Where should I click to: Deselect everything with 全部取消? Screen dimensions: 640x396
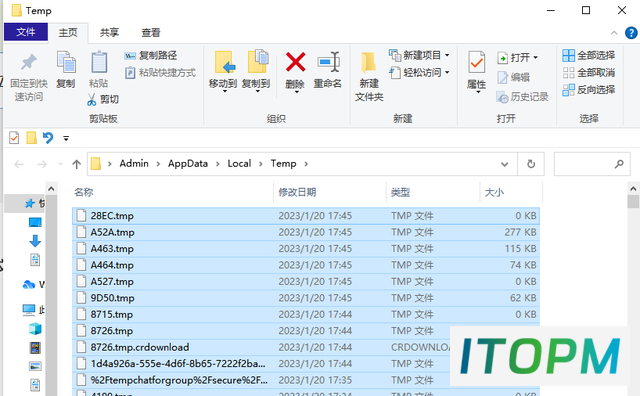pos(589,73)
